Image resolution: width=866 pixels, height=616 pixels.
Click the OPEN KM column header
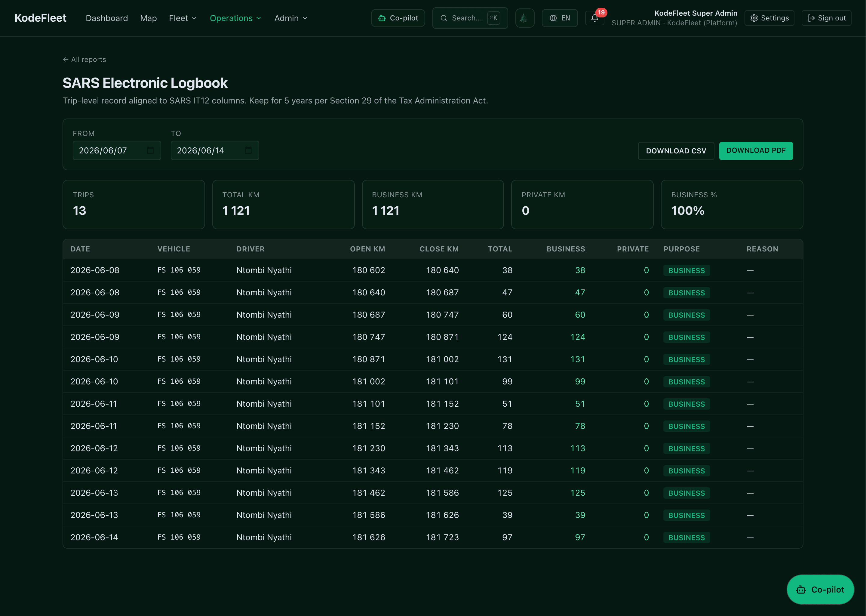[367, 249]
